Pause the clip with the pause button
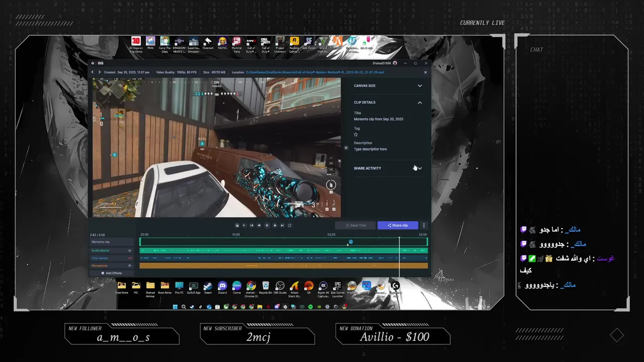Screen dimensions: 644x362 (x=267, y=225)
